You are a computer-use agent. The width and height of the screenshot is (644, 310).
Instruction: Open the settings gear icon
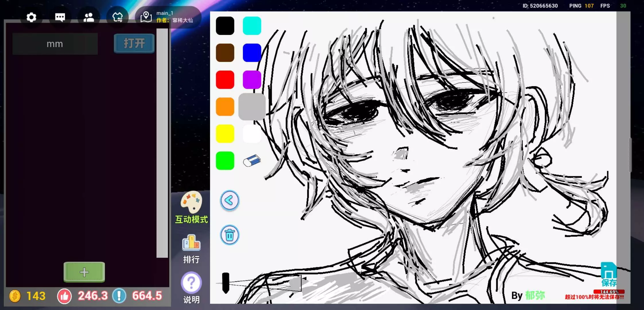31,18
